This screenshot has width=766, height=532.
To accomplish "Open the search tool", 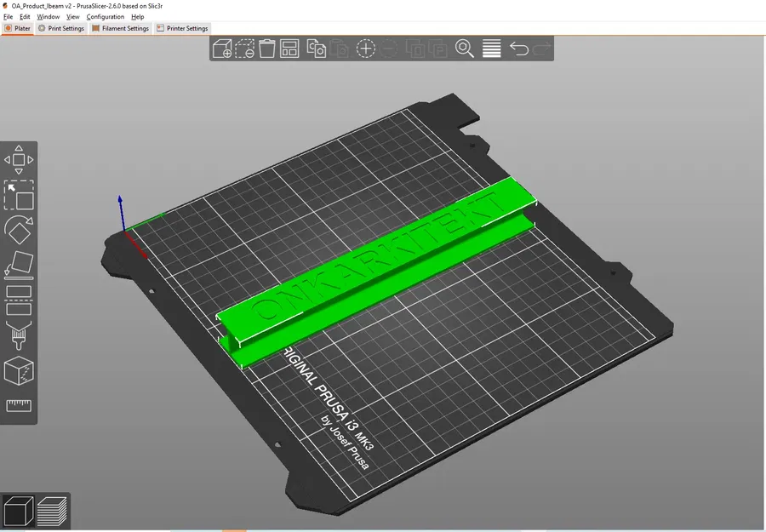I will pyautogui.click(x=466, y=49).
